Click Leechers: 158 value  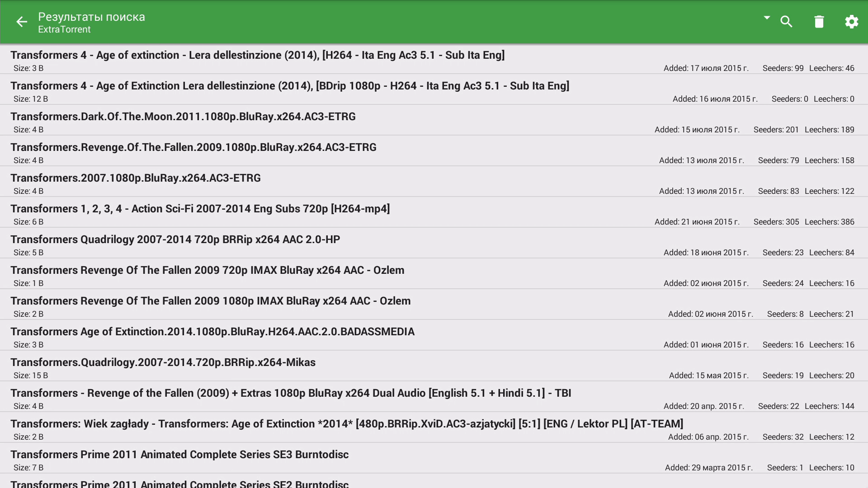click(830, 160)
